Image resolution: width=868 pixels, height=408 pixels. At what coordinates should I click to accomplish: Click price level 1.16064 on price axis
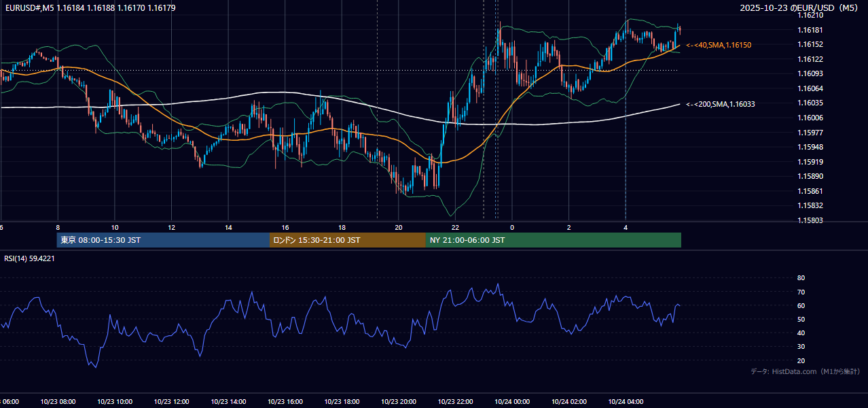coord(810,88)
